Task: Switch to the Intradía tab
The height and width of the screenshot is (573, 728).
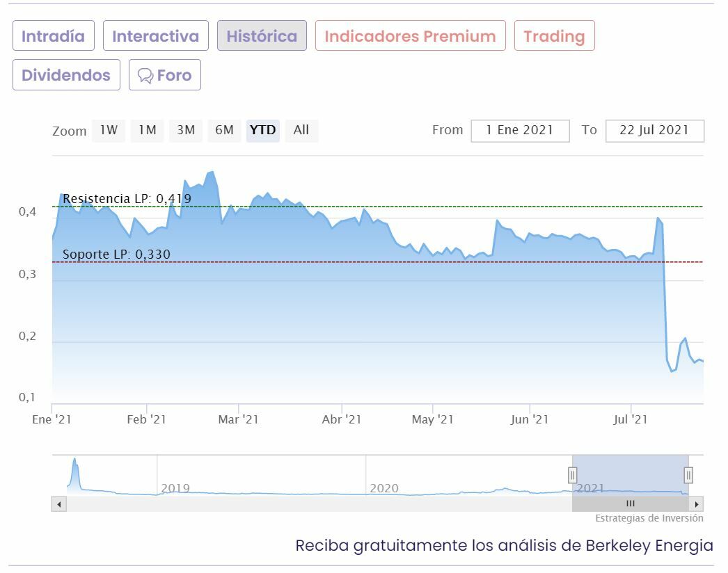Action: (53, 36)
